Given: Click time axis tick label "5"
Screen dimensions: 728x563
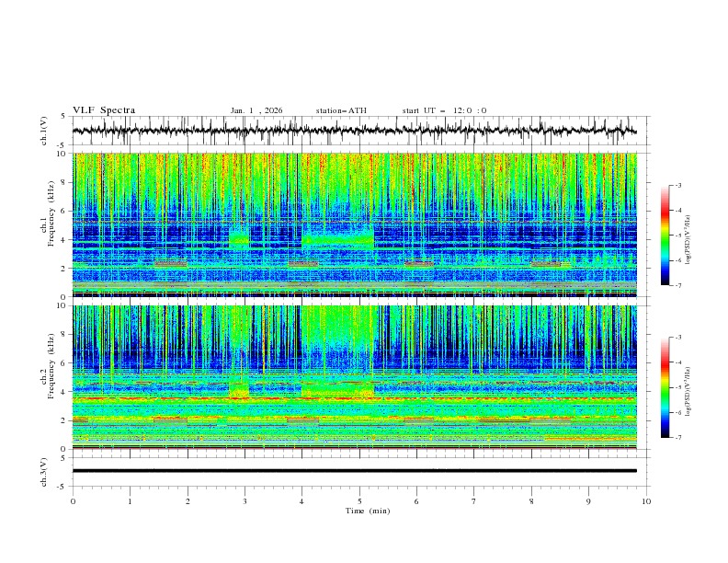Looking at the screenshot, I should pyautogui.click(x=359, y=501).
